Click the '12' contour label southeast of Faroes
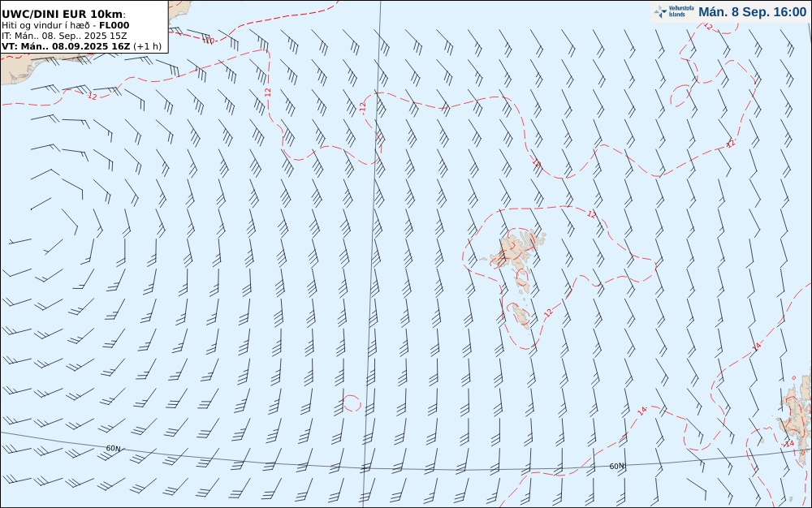This screenshot has height=508, width=812. pyautogui.click(x=548, y=312)
